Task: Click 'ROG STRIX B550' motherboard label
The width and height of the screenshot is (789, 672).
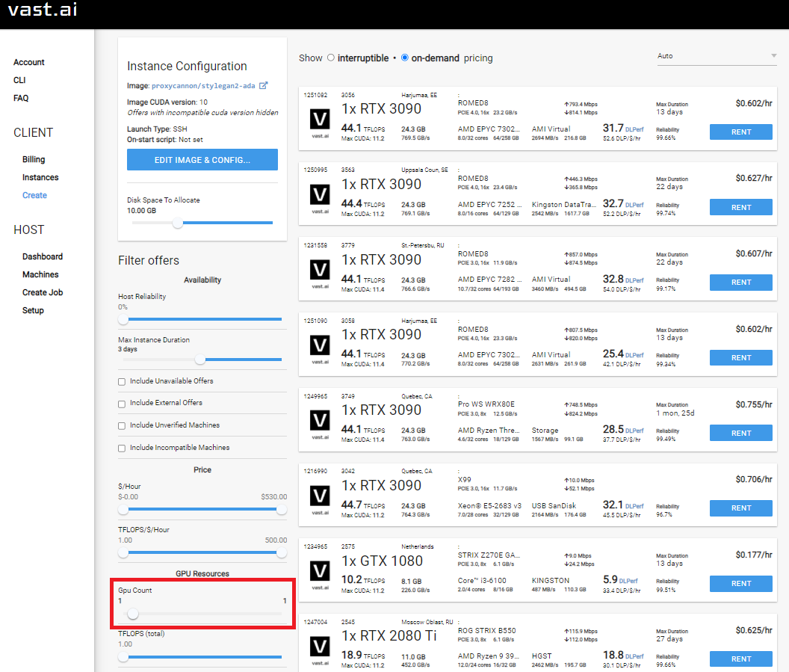Action: click(x=486, y=630)
